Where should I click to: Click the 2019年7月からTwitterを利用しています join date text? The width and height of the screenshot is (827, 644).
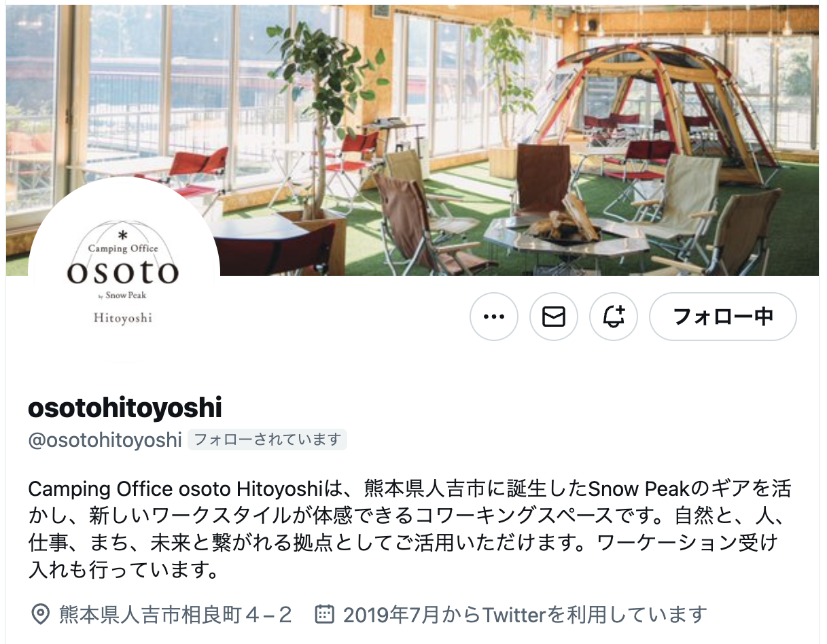pos(525,615)
